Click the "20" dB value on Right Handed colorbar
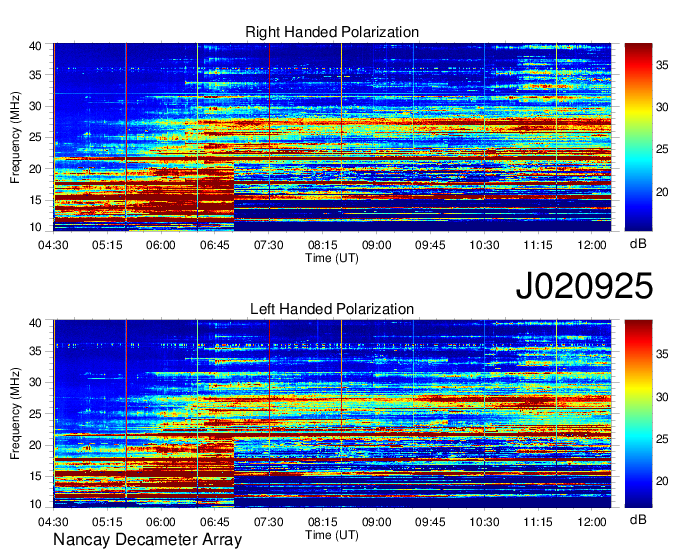Viewport: 680px width, 552px height. coord(662,192)
